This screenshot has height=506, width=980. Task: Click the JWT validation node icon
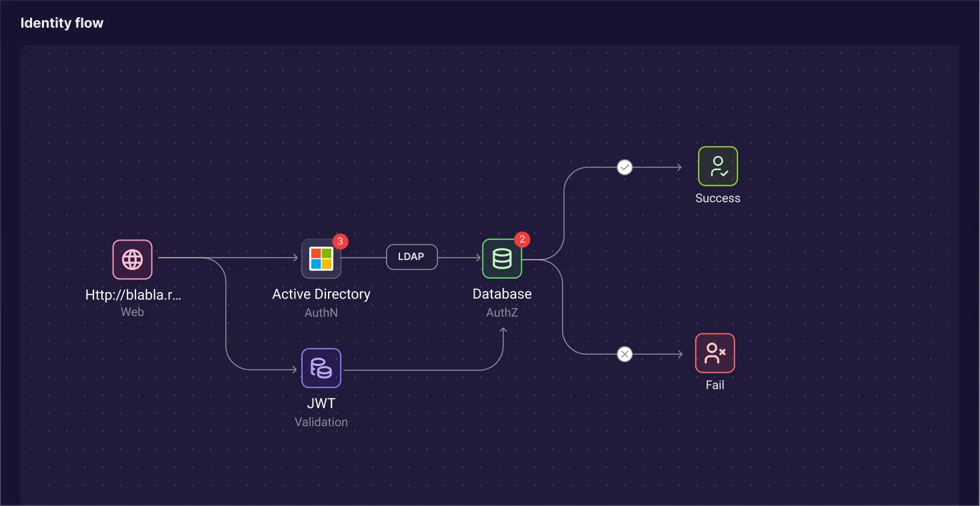pyautogui.click(x=321, y=368)
